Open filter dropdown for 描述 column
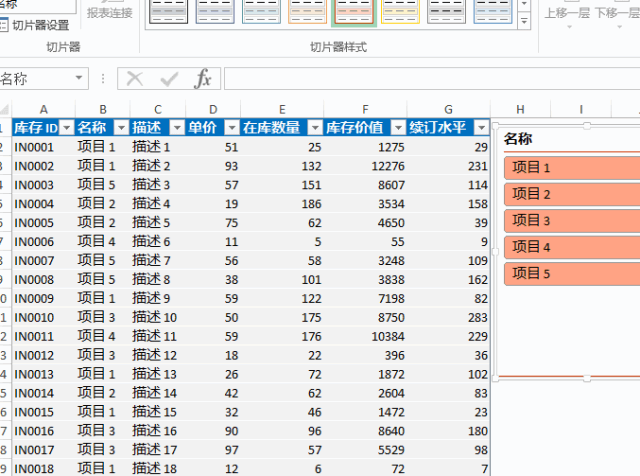The height and width of the screenshot is (476, 640). pos(176,127)
